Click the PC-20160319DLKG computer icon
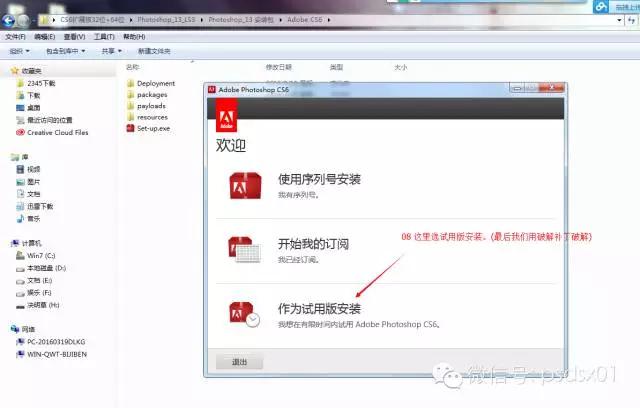Image resolution: width=640 pixels, height=408 pixels. (x=20, y=341)
